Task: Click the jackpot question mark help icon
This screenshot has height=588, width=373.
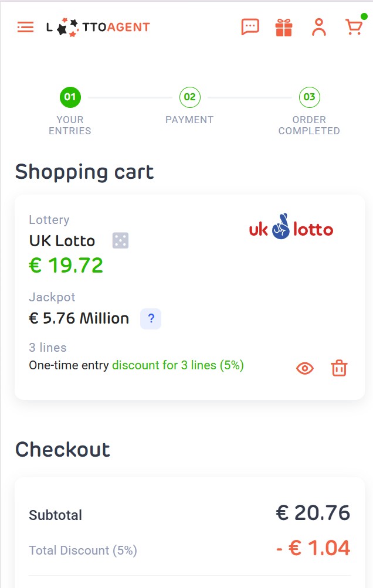Action: [151, 319]
